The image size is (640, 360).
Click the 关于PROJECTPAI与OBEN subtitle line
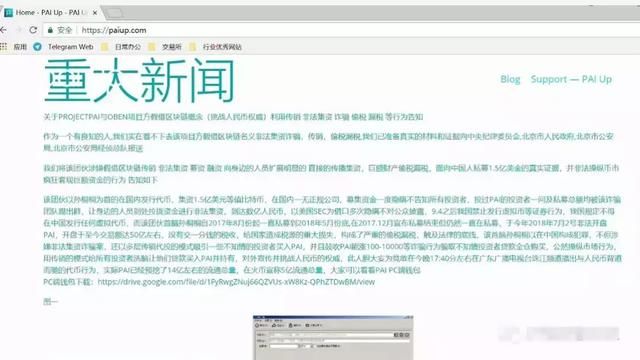[233, 117]
